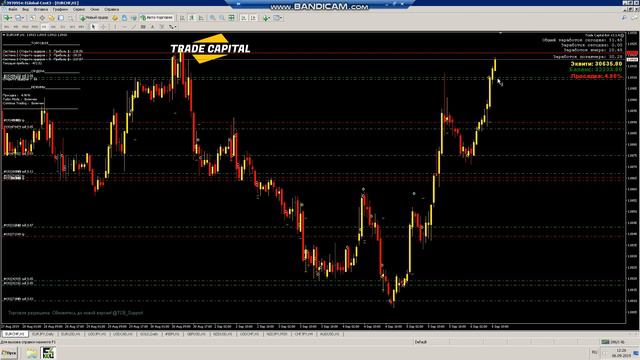The height and width of the screenshot is (360, 640).
Task: Open search icon in top-right toolbar
Action: 624,18
